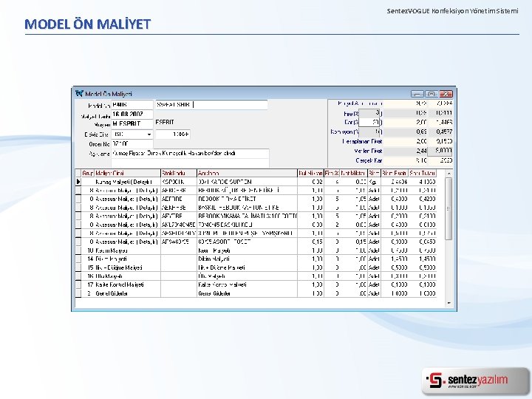Edit the Kar % percentage field
This screenshot has height=399, width=532.
coord(369,122)
